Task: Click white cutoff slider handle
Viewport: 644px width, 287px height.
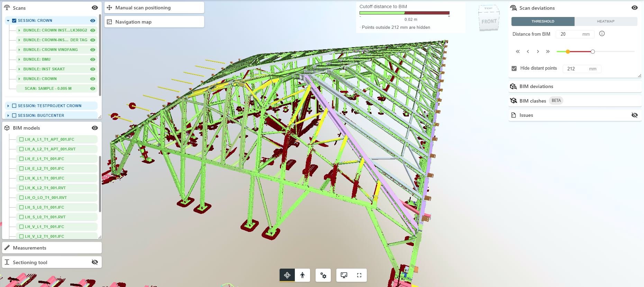Action: pyautogui.click(x=592, y=52)
